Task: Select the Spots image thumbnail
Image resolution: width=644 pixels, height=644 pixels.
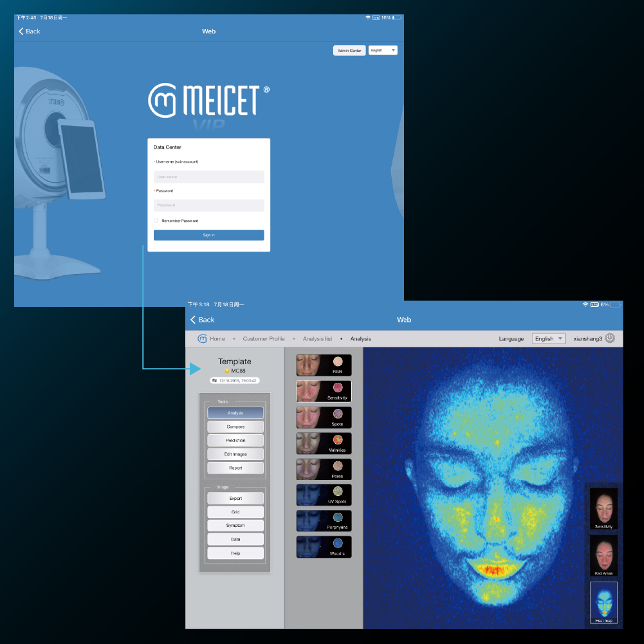Action: pos(324,418)
